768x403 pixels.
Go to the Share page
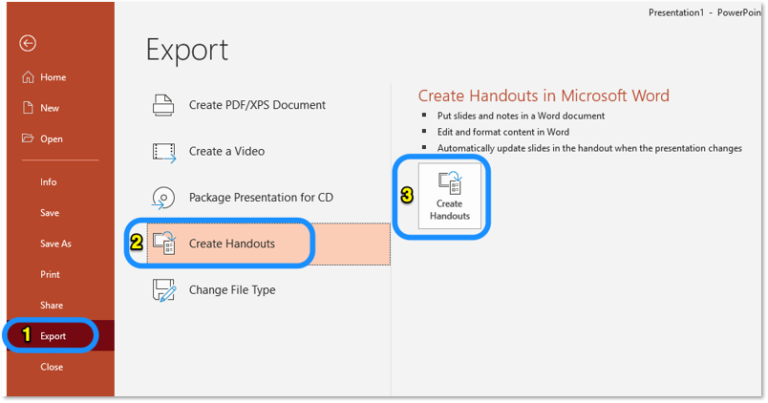pyautogui.click(x=51, y=305)
